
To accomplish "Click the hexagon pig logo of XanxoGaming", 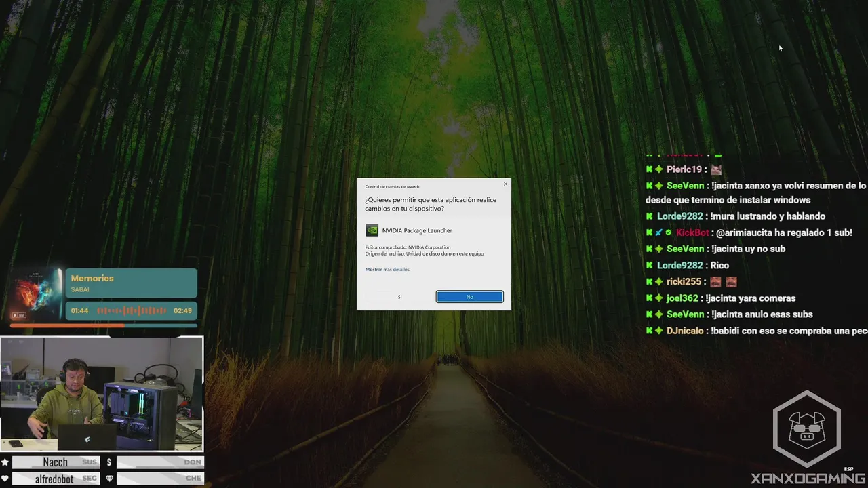I will (x=807, y=428).
